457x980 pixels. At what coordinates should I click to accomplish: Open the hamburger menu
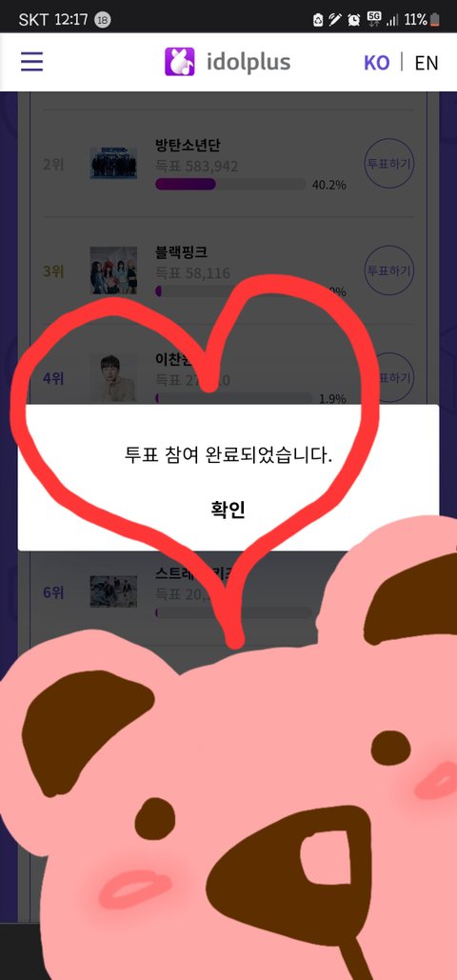(x=31, y=62)
